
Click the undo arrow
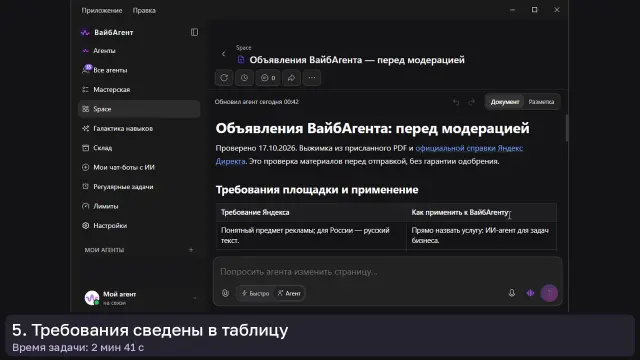(x=456, y=102)
